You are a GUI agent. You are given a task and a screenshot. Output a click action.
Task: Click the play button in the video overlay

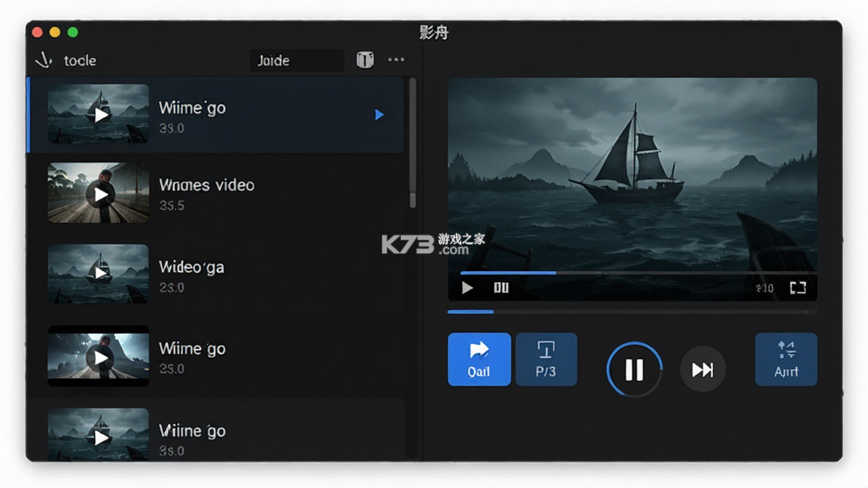tap(467, 288)
